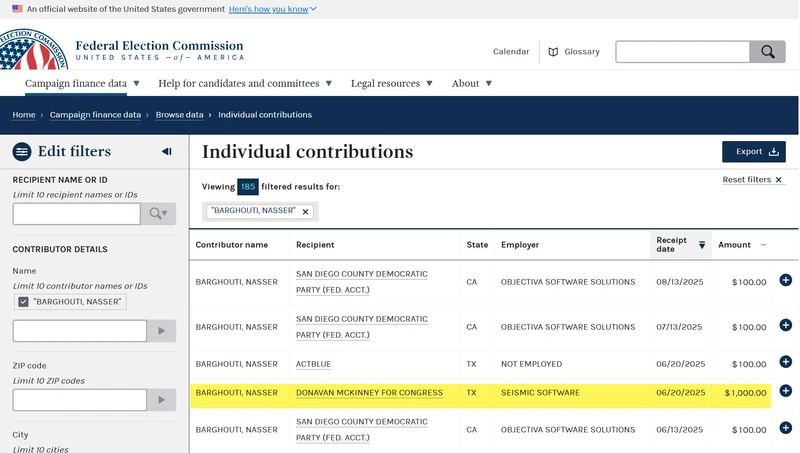Focus the recipient name or ID field
This screenshot has width=800, height=453.
pos(77,213)
